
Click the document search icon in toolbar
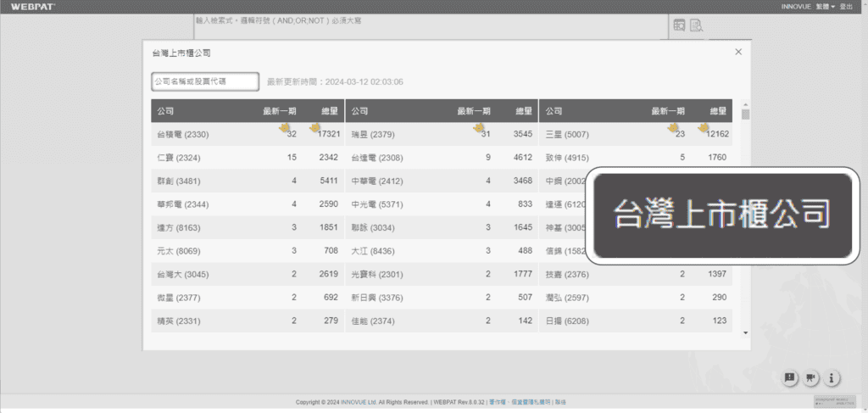696,25
